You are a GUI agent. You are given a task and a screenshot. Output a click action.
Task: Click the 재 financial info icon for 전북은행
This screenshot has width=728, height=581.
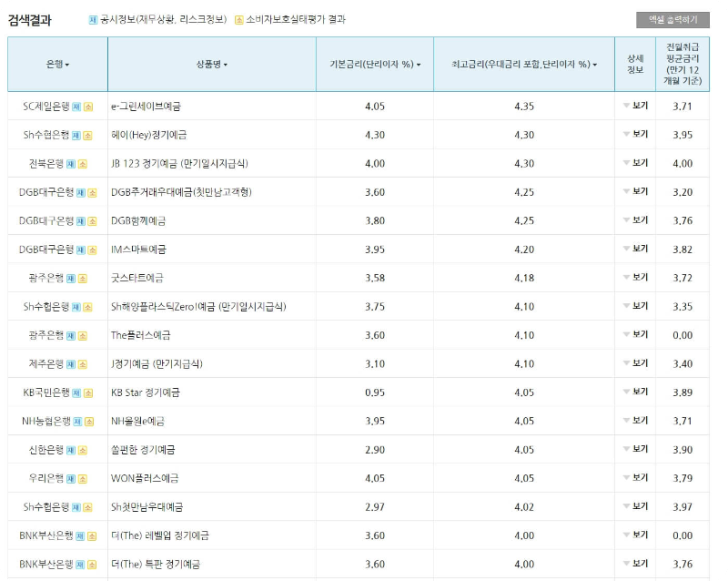(71, 164)
